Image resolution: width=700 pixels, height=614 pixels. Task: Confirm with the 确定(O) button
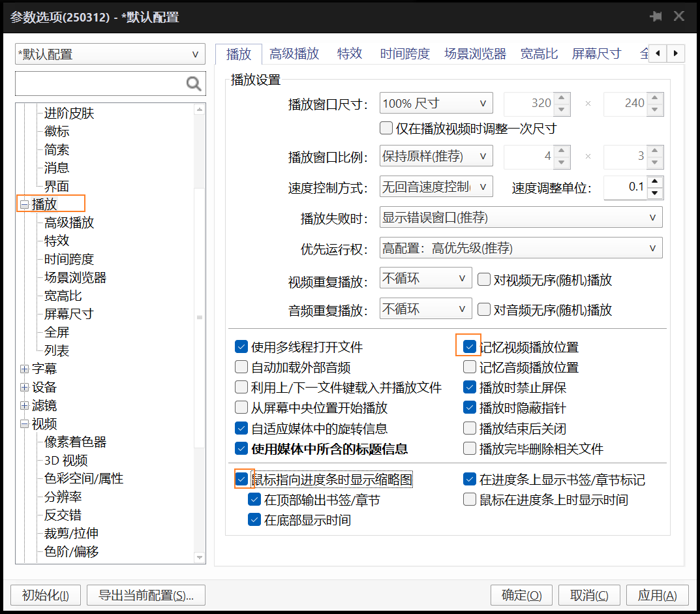tap(521, 595)
